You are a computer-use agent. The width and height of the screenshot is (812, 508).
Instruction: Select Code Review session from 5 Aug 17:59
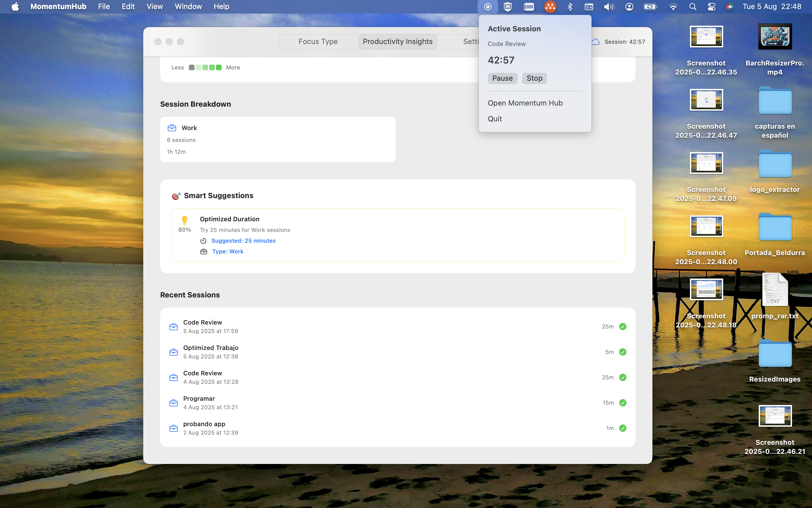click(398, 327)
